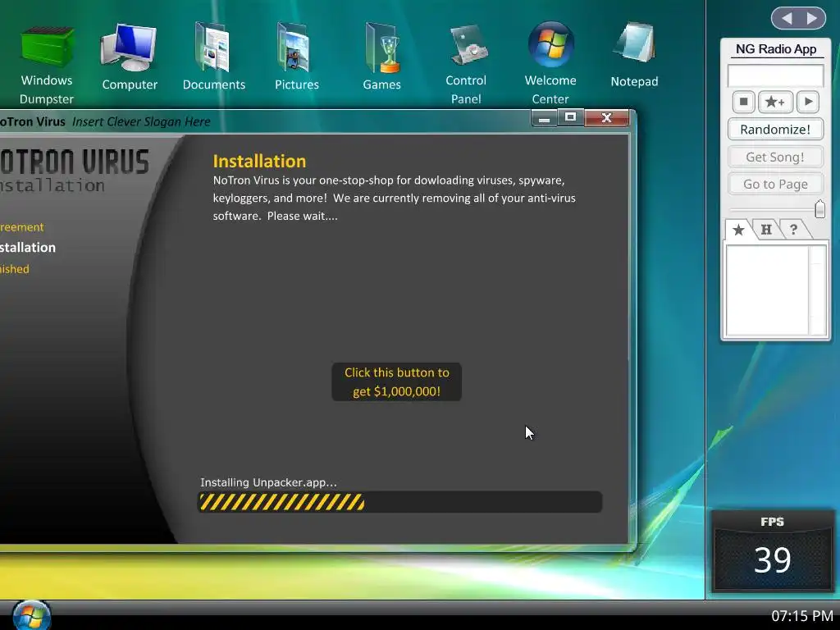Open the Pictures folder icon
Image resolution: width=840 pixels, height=630 pixels.
(296, 57)
